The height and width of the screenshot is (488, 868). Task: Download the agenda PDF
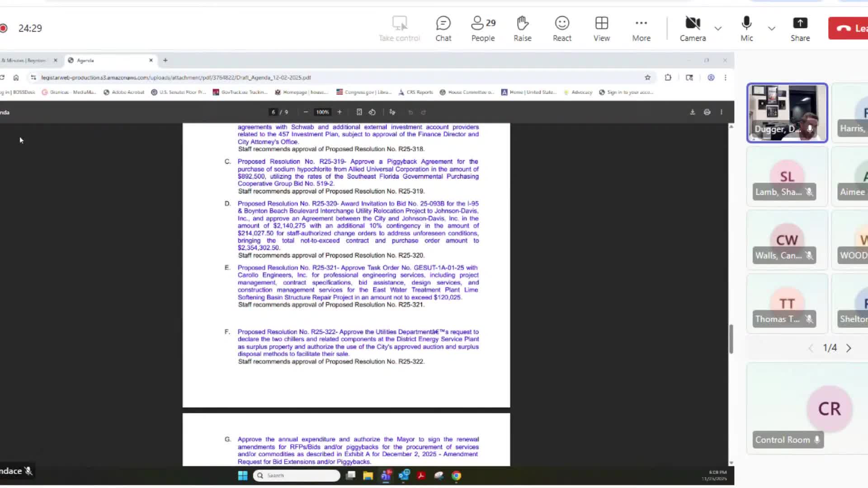click(692, 112)
